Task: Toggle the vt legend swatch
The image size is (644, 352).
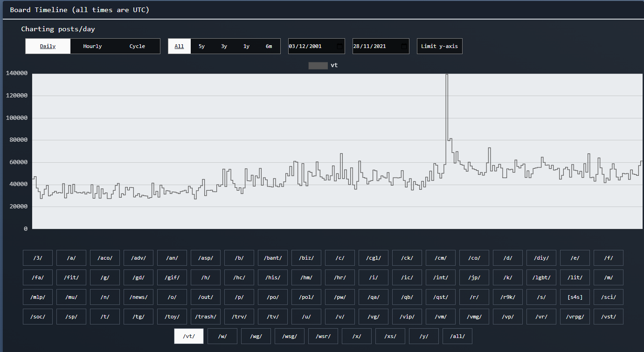Action: pos(318,66)
